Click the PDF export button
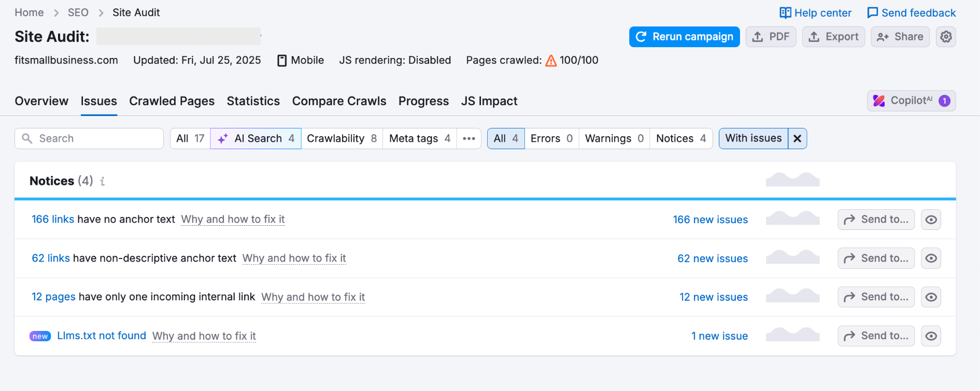The width and height of the screenshot is (980, 391). pos(771,37)
